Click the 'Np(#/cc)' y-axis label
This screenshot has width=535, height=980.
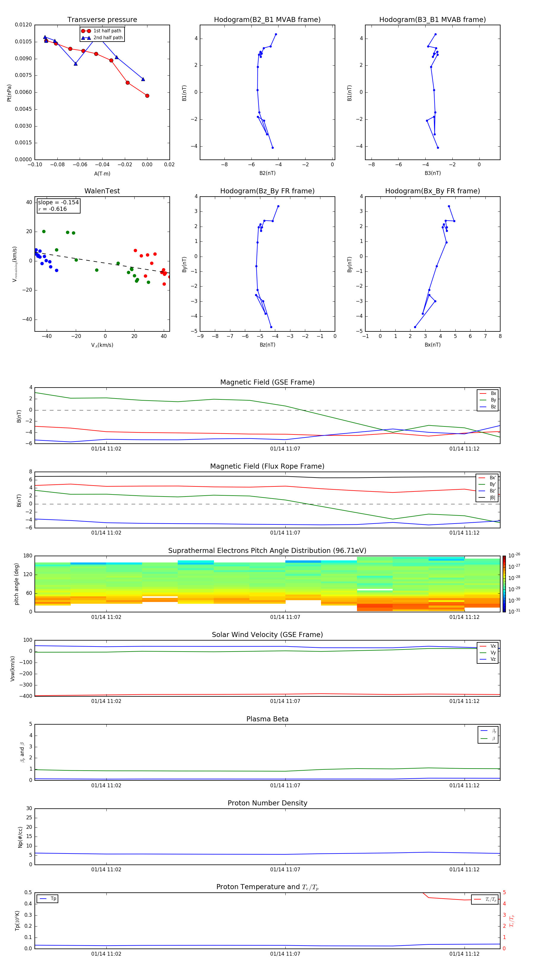(20, 837)
